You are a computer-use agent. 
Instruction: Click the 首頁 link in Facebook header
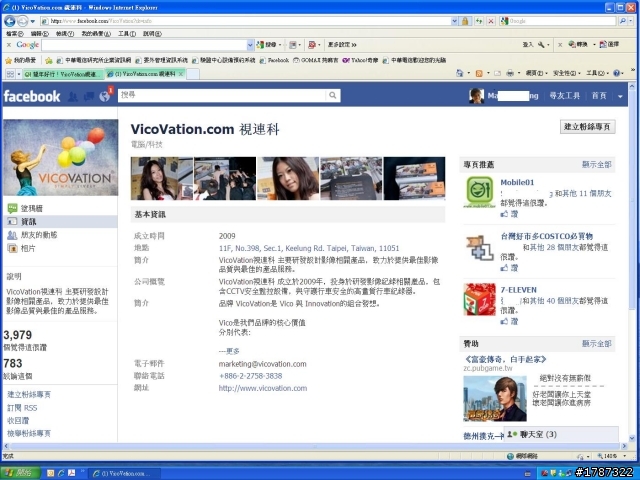point(599,96)
